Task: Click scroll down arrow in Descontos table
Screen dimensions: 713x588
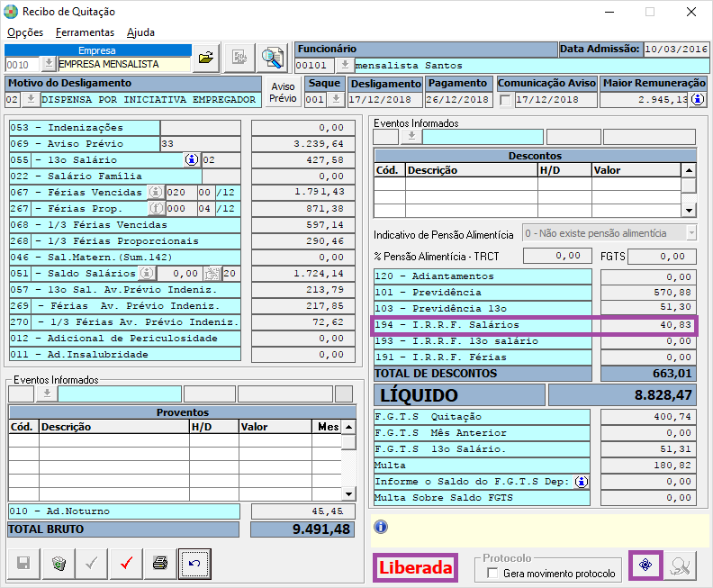Action: click(x=689, y=210)
